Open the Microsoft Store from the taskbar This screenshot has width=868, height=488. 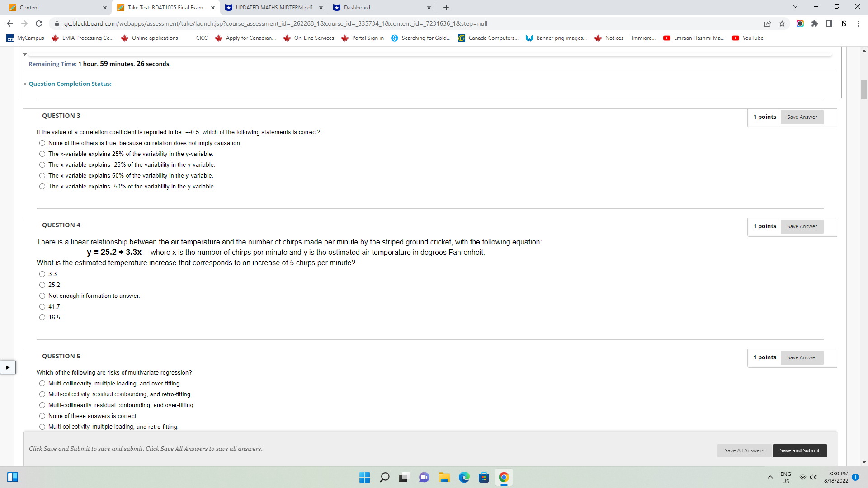(x=484, y=477)
